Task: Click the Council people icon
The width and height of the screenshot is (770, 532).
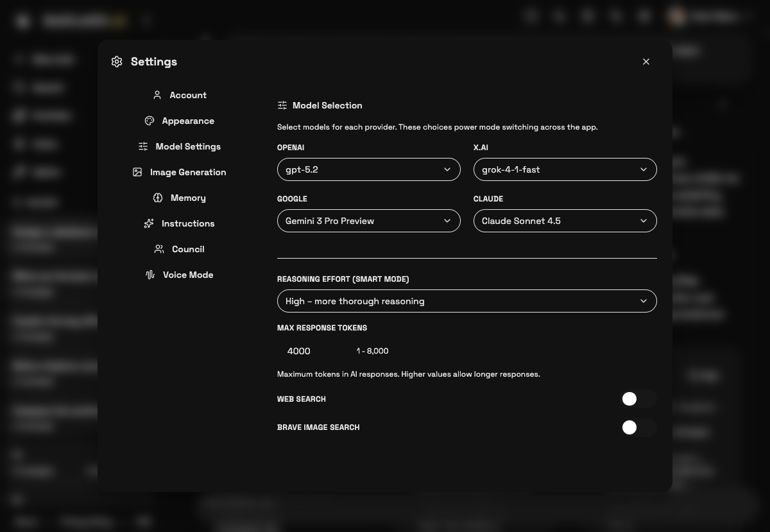Action: point(159,249)
